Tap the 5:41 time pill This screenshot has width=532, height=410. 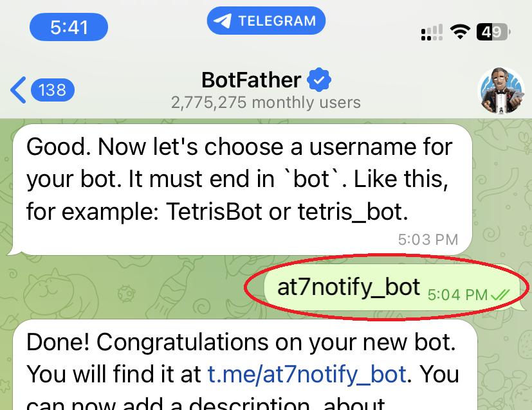[69, 28]
